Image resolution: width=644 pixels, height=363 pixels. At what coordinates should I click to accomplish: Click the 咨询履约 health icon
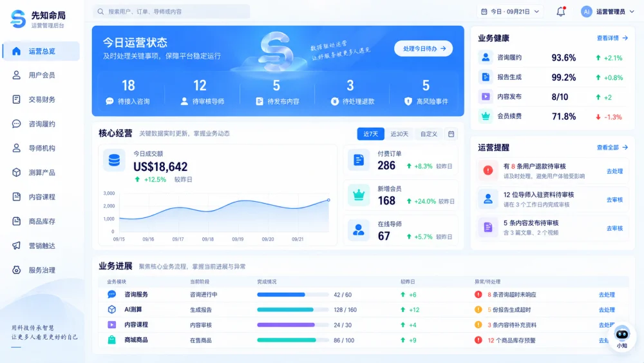486,57
